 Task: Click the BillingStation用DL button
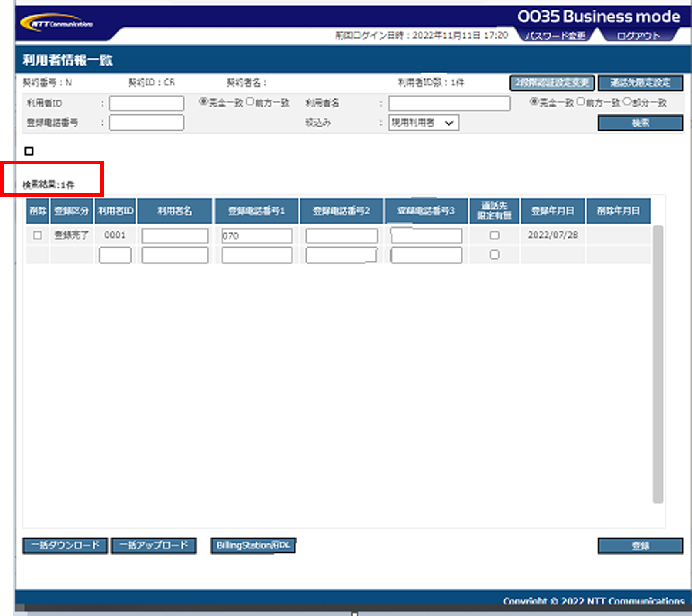[253, 545]
